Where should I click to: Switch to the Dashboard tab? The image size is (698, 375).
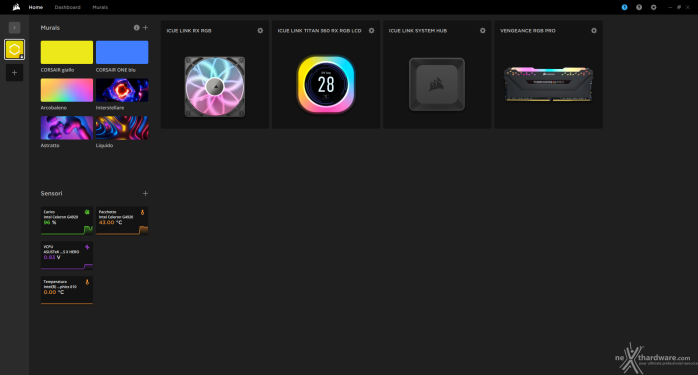point(68,7)
